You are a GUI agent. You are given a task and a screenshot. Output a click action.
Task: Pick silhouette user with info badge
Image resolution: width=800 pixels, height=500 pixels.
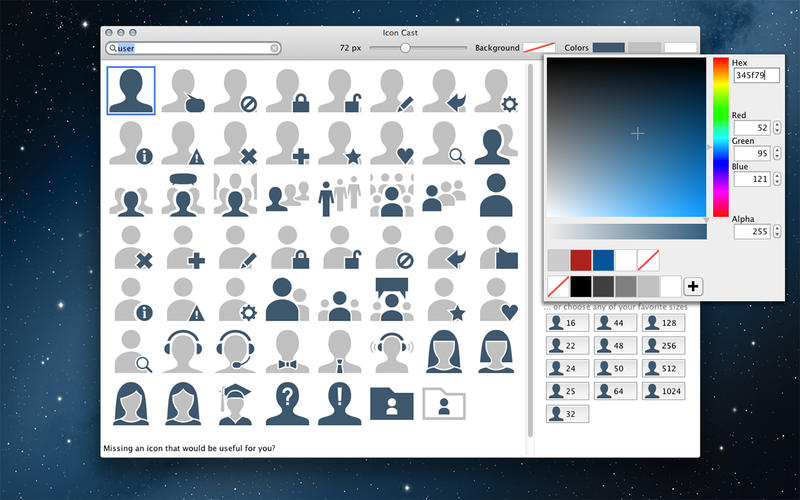[131, 143]
